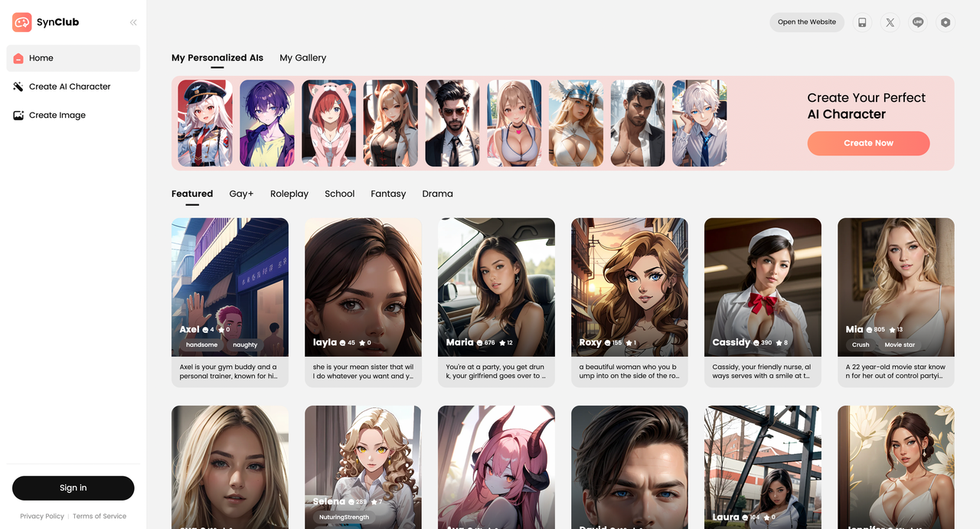980x529 pixels.
Task: Switch to the My Gallery tab
Action: pos(302,57)
